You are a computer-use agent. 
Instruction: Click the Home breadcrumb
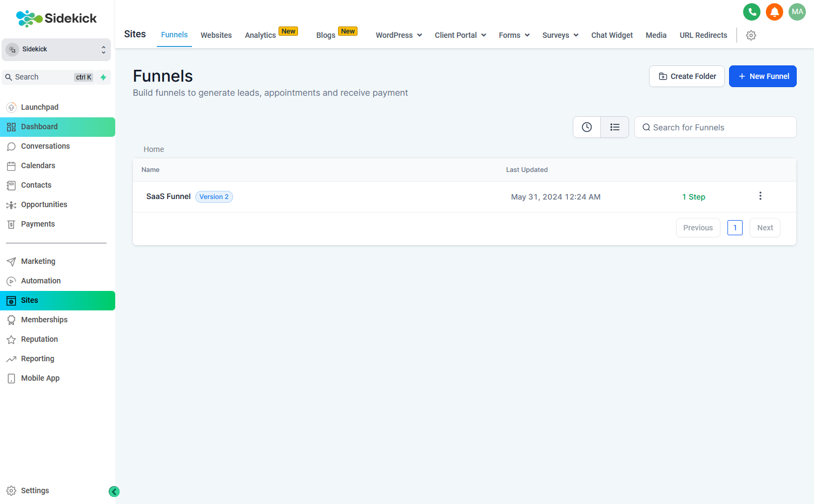pos(154,149)
